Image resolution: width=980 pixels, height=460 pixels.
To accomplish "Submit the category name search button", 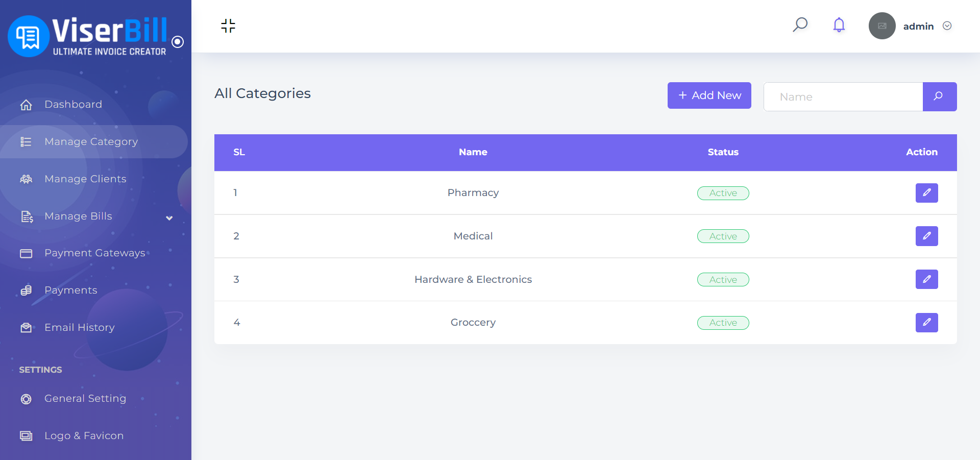I will (939, 96).
